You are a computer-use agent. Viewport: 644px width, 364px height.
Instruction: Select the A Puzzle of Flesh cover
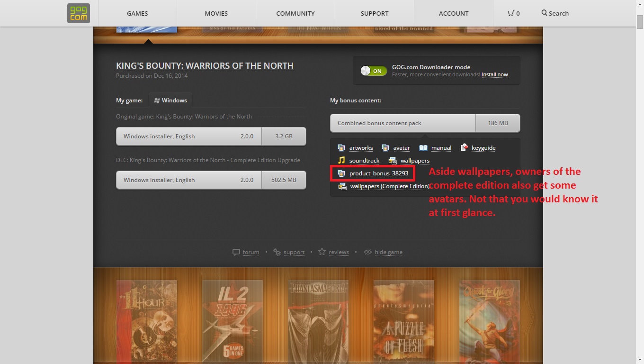tap(404, 321)
